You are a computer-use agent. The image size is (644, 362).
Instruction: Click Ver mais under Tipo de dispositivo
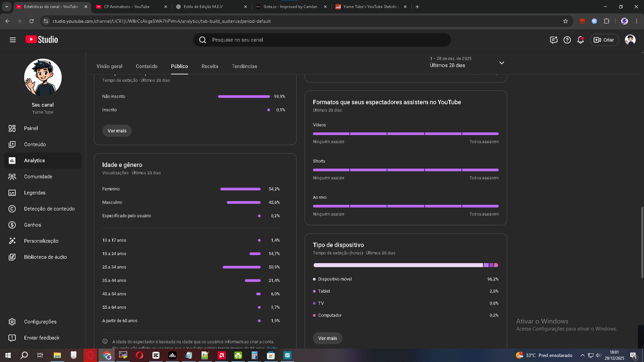pos(328,338)
